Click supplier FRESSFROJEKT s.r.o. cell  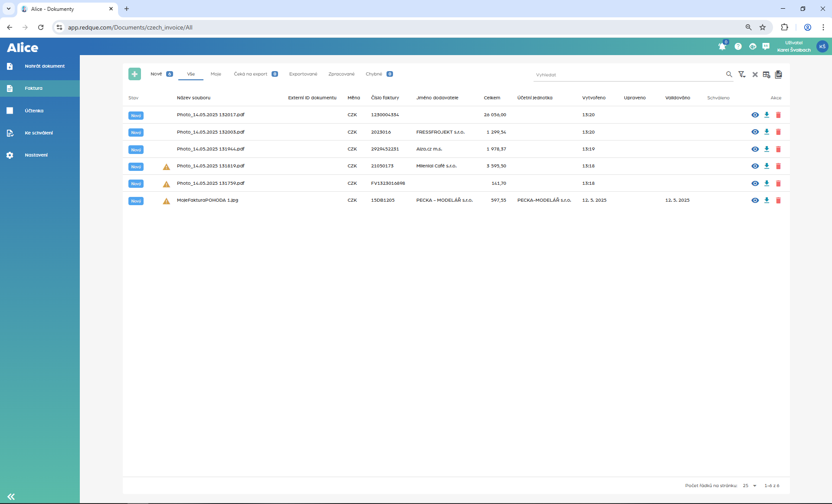pos(440,132)
